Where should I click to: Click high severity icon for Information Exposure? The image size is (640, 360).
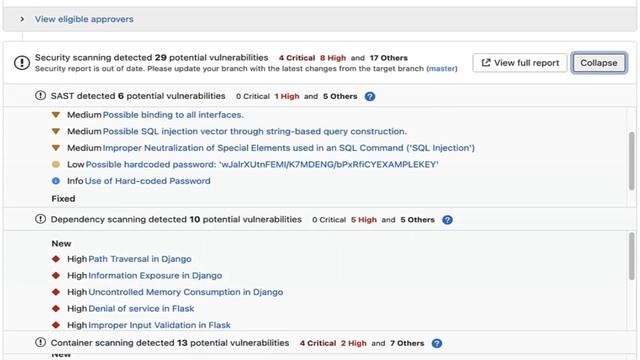click(x=56, y=276)
